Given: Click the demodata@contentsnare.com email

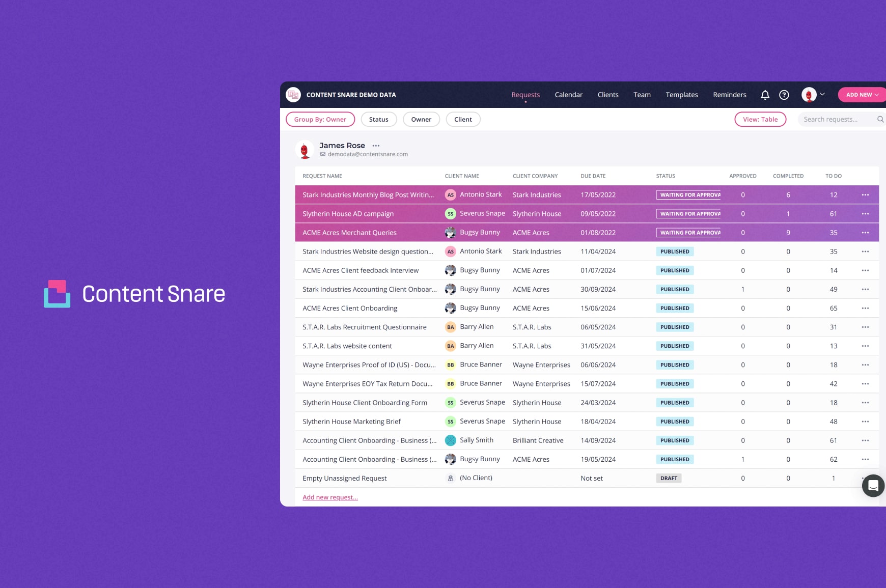Looking at the screenshot, I should (x=368, y=154).
